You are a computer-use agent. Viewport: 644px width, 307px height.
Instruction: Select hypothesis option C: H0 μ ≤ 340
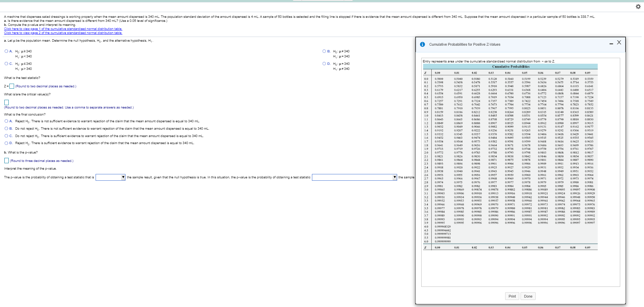coord(6,64)
